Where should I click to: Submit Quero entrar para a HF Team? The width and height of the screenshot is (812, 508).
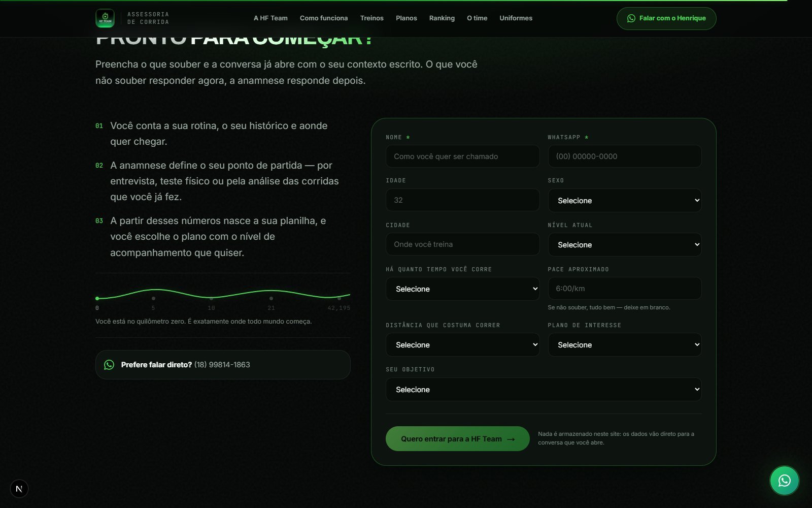pyautogui.click(x=457, y=439)
